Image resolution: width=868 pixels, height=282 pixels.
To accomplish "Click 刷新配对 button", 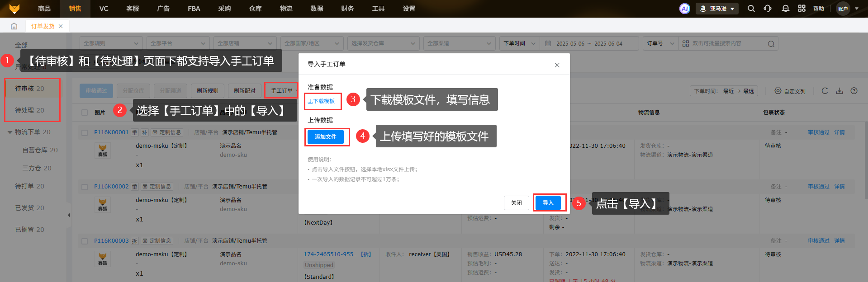I will [245, 91].
